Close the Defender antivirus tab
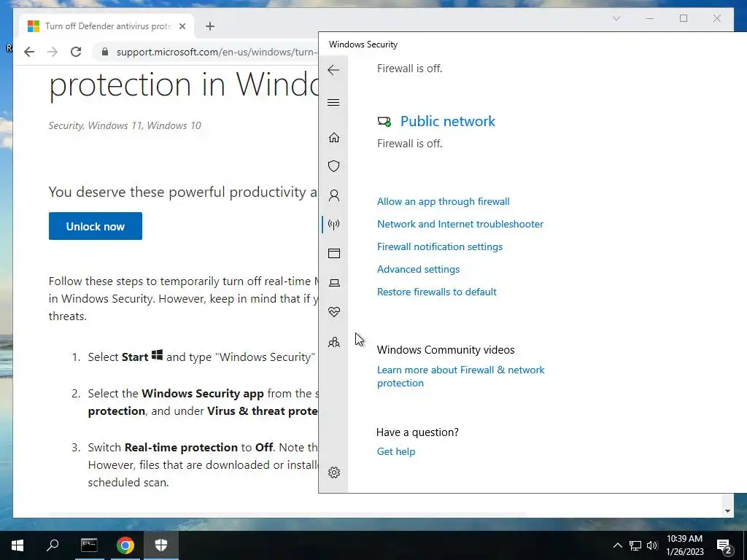This screenshot has height=560, width=747. [x=182, y=26]
